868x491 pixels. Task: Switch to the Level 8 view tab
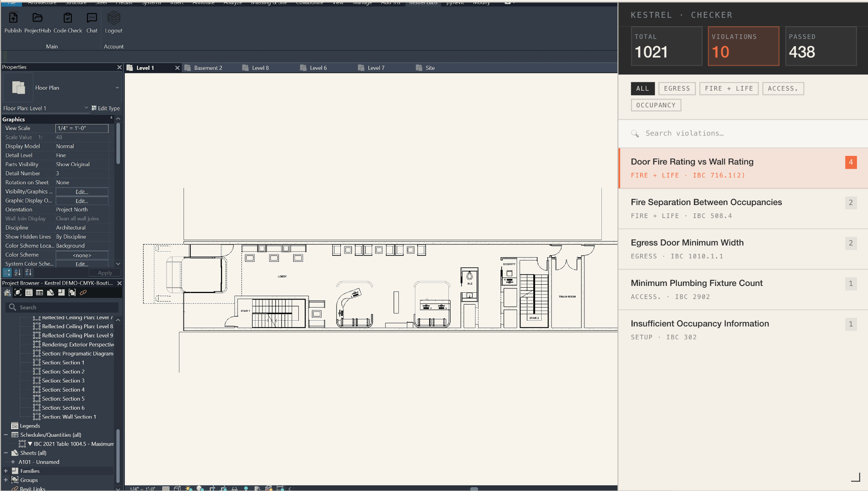click(260, 68)
